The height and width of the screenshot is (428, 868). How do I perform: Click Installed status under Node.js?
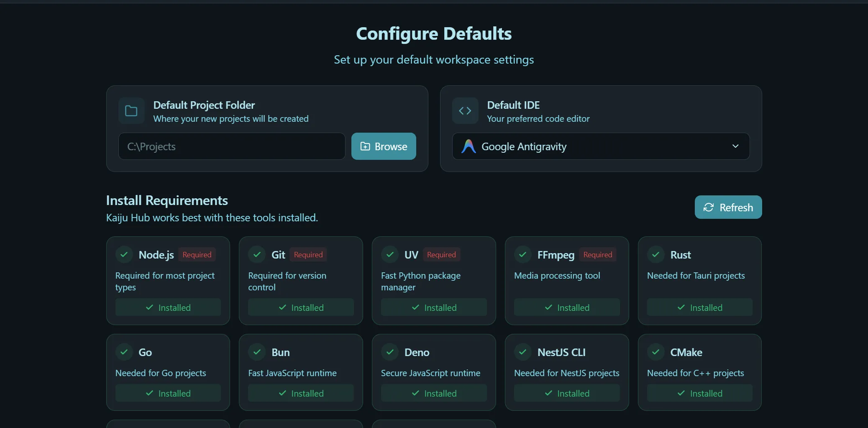[168, 308]
